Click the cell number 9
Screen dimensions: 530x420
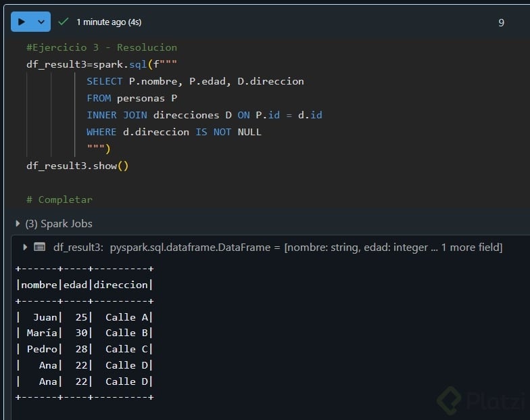pos(501,22)
